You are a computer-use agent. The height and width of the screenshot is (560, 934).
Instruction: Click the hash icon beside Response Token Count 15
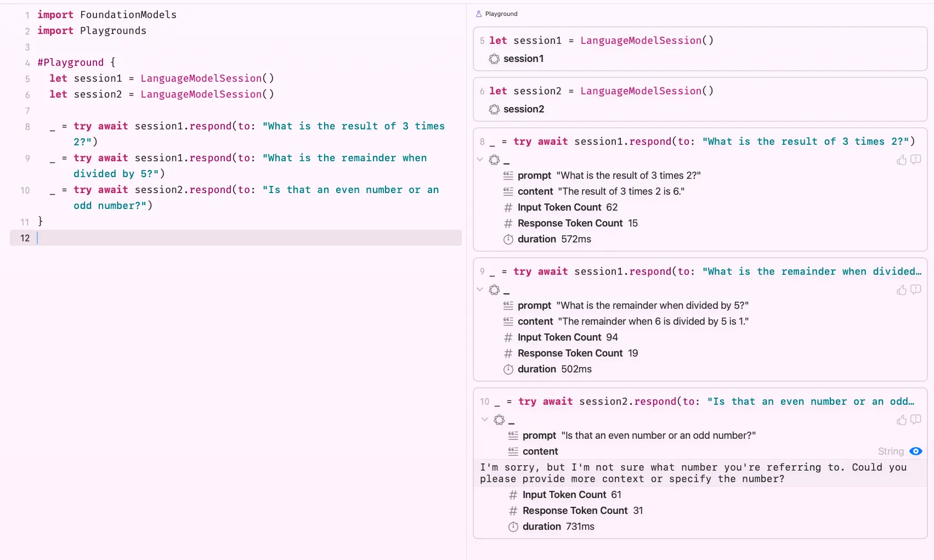click(508, 223)
